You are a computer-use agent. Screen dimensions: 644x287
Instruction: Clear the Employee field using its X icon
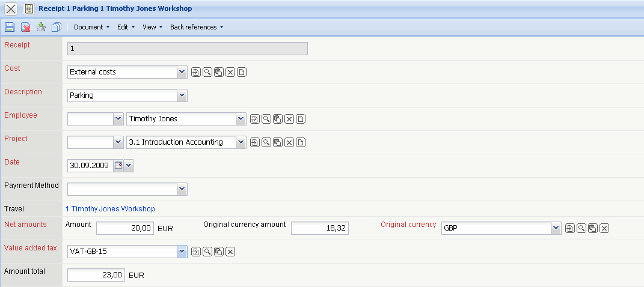pyautogui.click(x=289, y=119)
